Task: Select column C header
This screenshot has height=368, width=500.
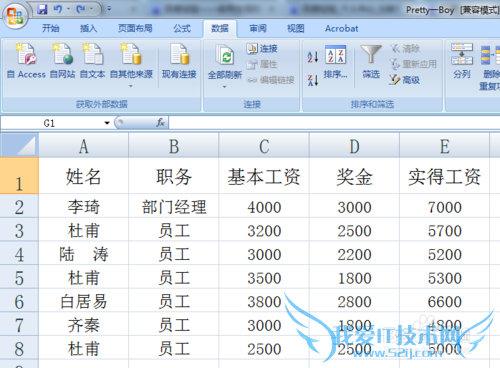Action: 264,146
